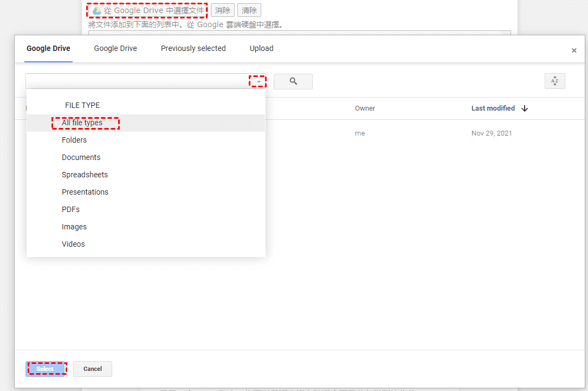The height and width of the screenshot is (391, 588).
Task: Click 從 Google Drive 中選擇文件 button
Action: pos(148,10)
